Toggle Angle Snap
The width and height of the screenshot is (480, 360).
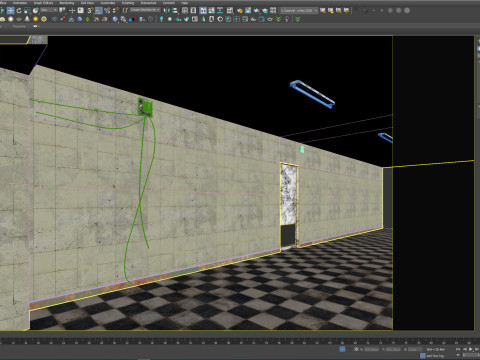pos(99,11)
